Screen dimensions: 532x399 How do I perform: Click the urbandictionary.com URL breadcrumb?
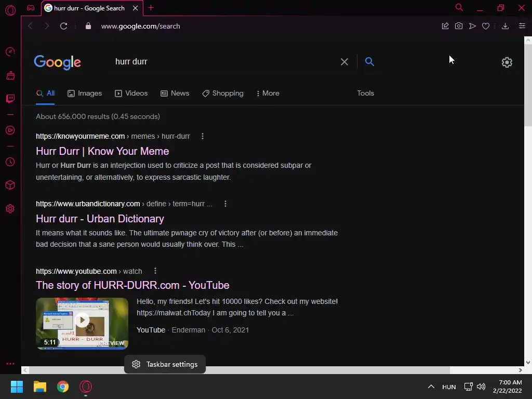pos(124,204)
